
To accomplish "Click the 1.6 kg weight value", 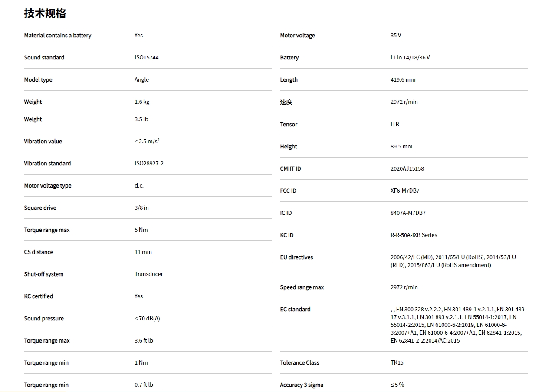I will coord(142,102).
